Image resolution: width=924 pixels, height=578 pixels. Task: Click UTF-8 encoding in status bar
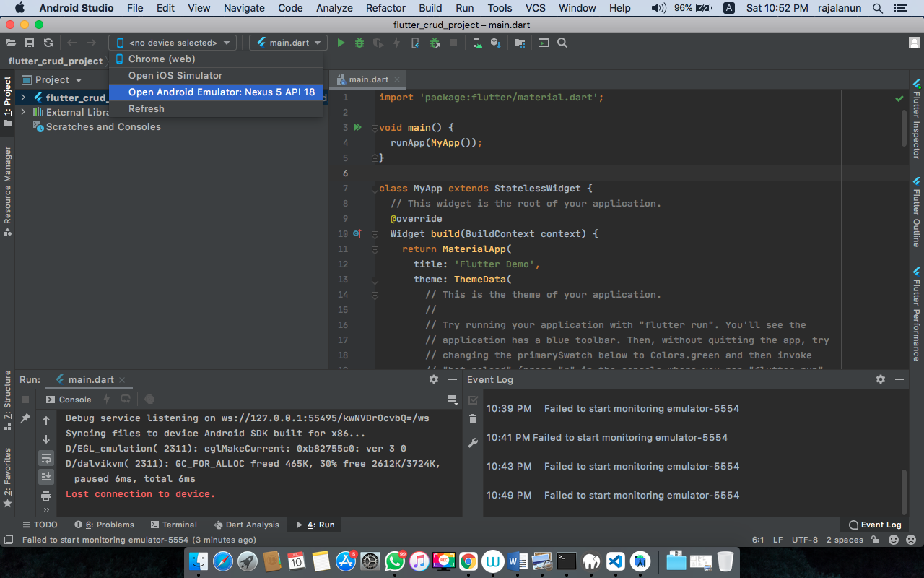coord(805,540)
